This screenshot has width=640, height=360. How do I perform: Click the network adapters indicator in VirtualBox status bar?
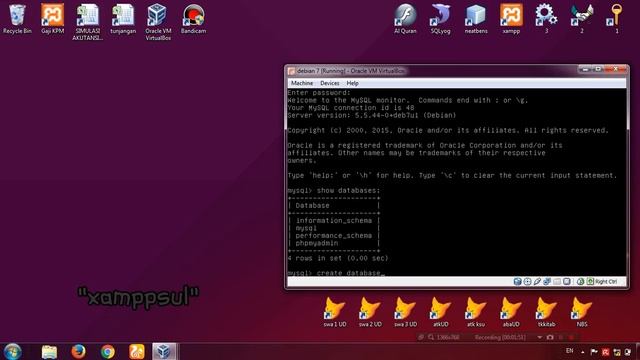[x=547, y=282]
